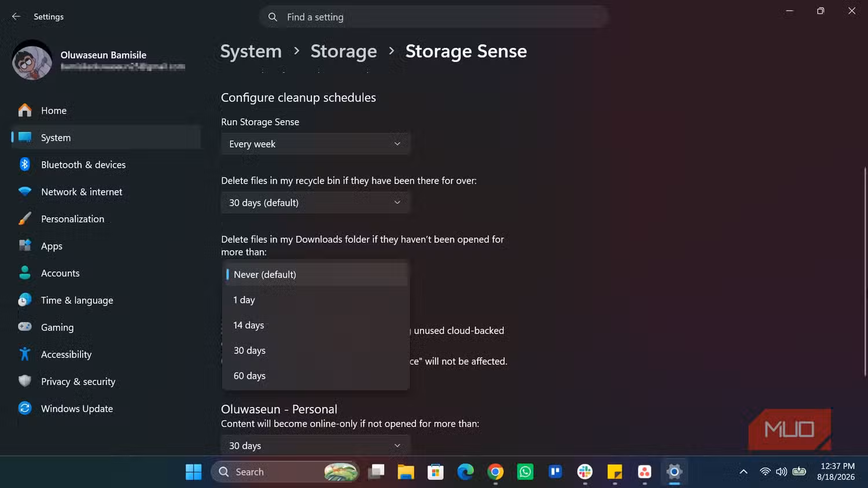Open the Windows Start menu
Screen dimensions: 868x488
coord(193,472)
